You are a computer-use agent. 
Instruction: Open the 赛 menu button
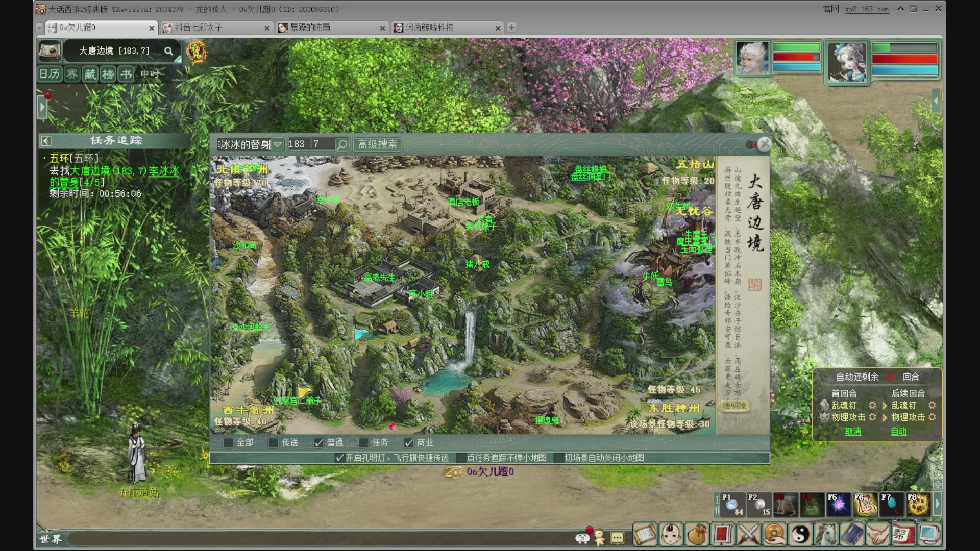[72, 74]
